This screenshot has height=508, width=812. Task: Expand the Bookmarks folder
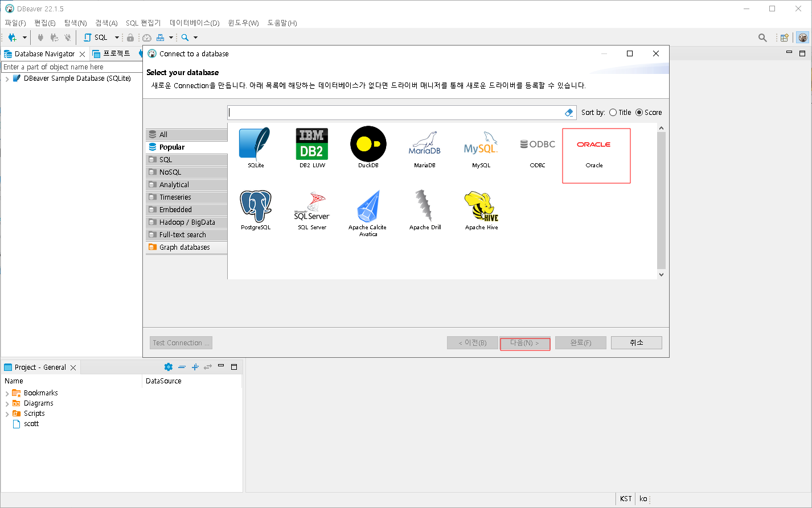tap(7, 393)
